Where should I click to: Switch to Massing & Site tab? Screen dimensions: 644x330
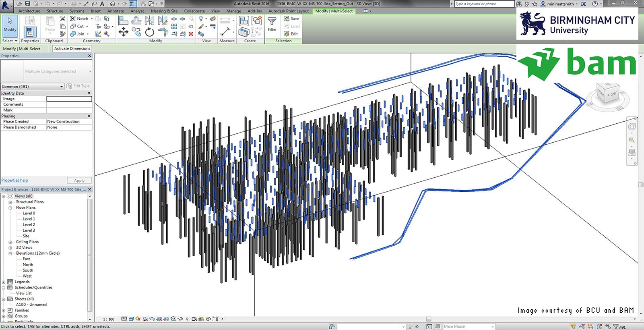click(x=164, y=11)
